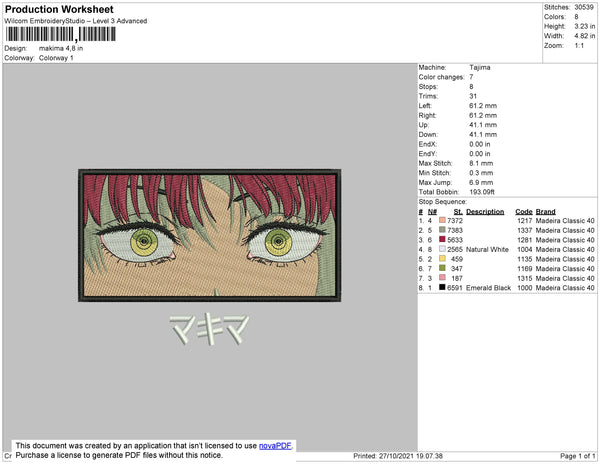The width and height of the screenshot is (600, 464).
Task: Click the 'Colorway 1' value
Action: (56, 58)
